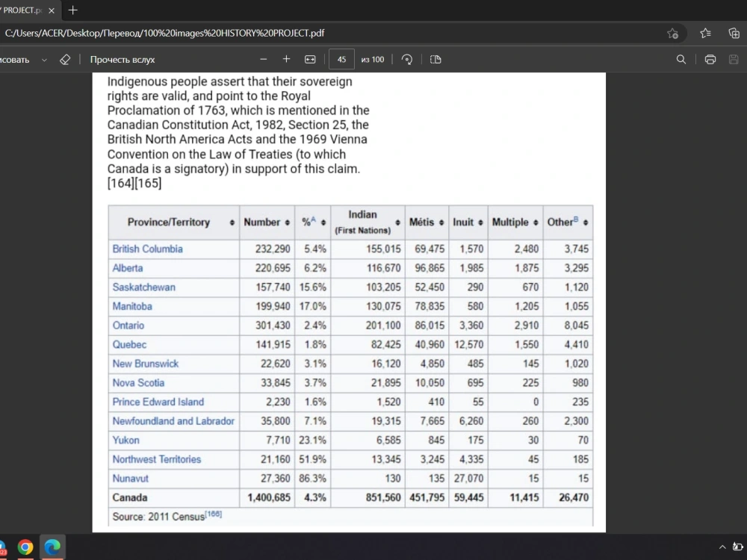Open the British Columbia link

tap(147, 249)
